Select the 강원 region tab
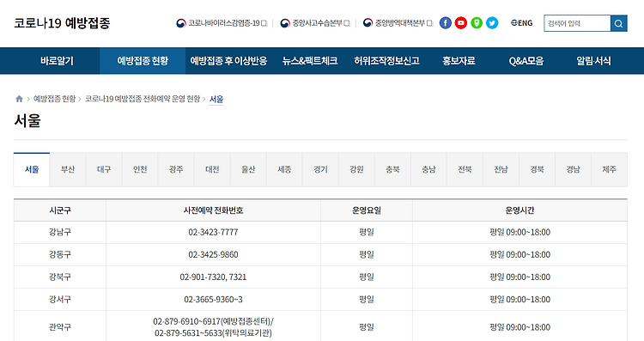This screenshot has width=644, height=341. coord(356,169)
